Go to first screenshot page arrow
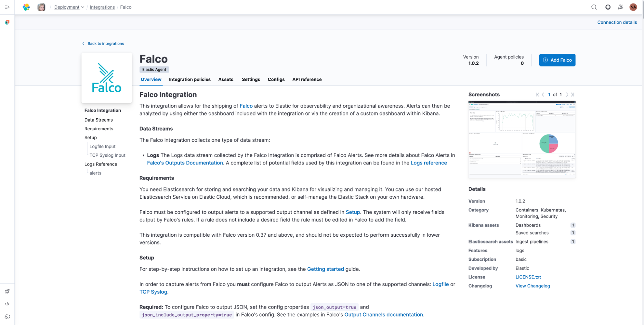This screenshot has height=325, width=644. click(537, 94)
